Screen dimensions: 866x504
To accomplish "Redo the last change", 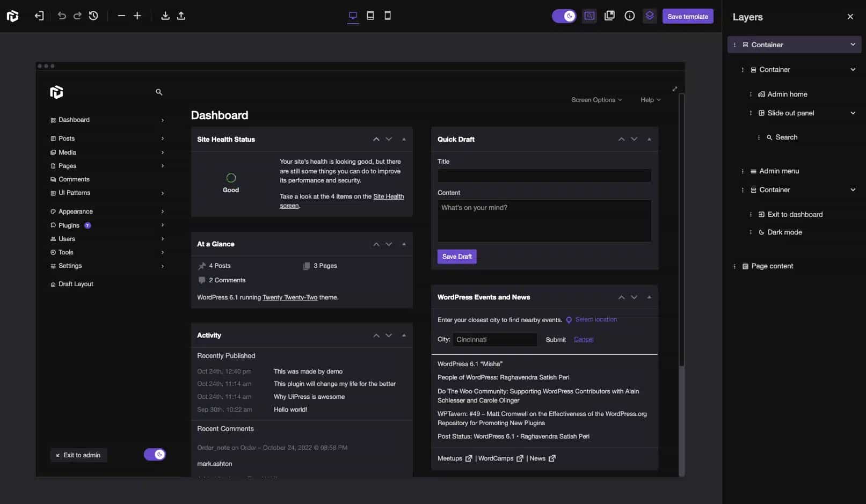I will click(77, 16).
